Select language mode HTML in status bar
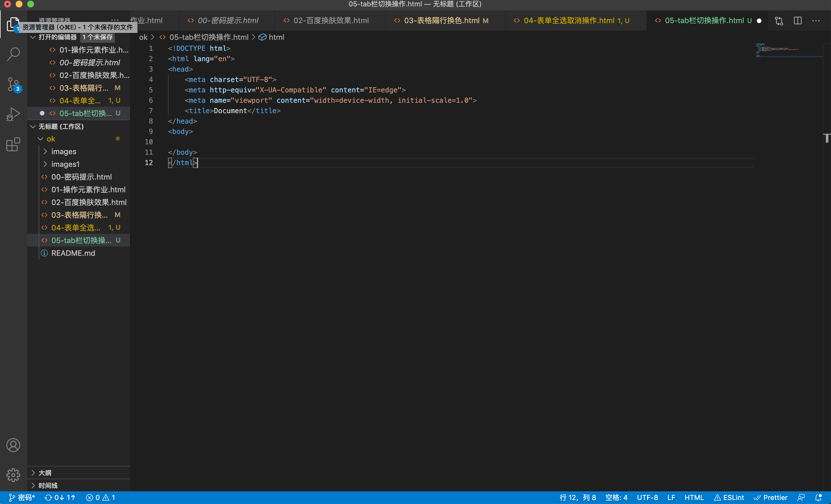This screenshot has height=504, width=831. (694, 498)
